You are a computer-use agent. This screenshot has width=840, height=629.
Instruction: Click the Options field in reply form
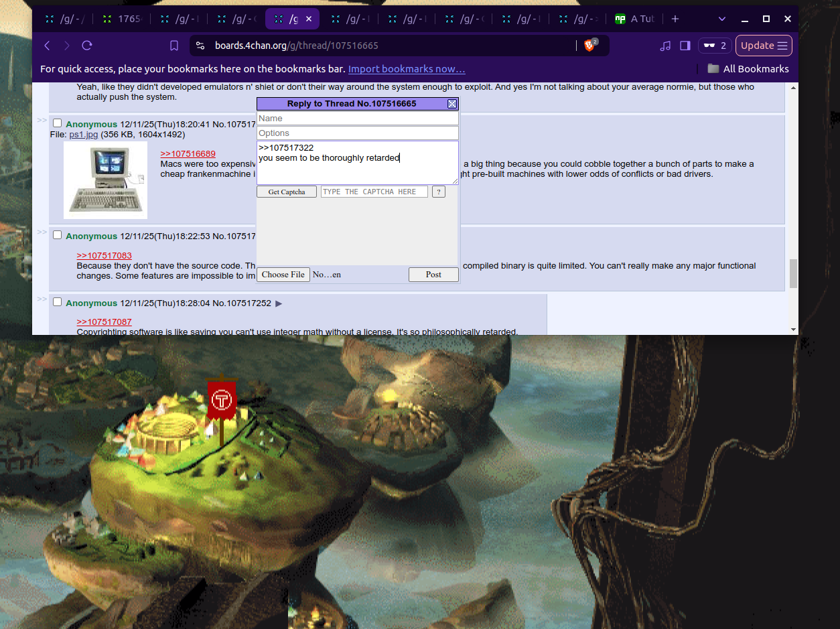[x=358, y=133]
